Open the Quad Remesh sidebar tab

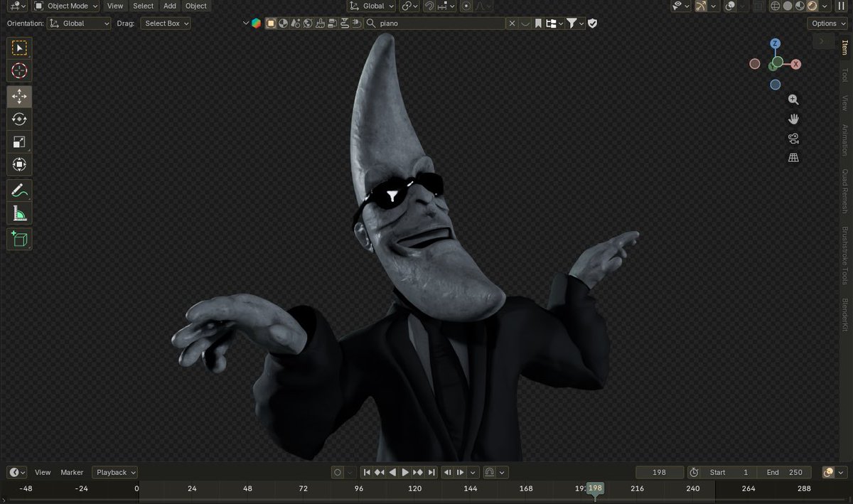tap(844, 191)
